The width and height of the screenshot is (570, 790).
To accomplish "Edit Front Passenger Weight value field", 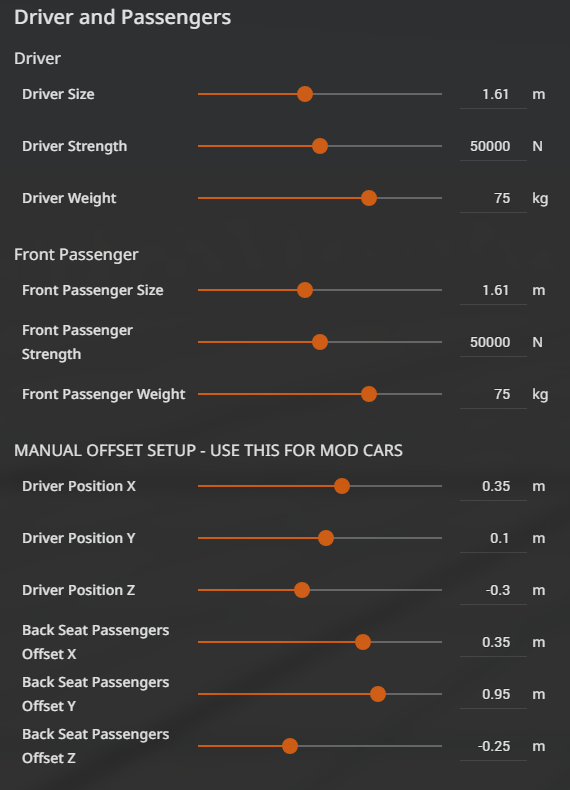I will [493, 394].
